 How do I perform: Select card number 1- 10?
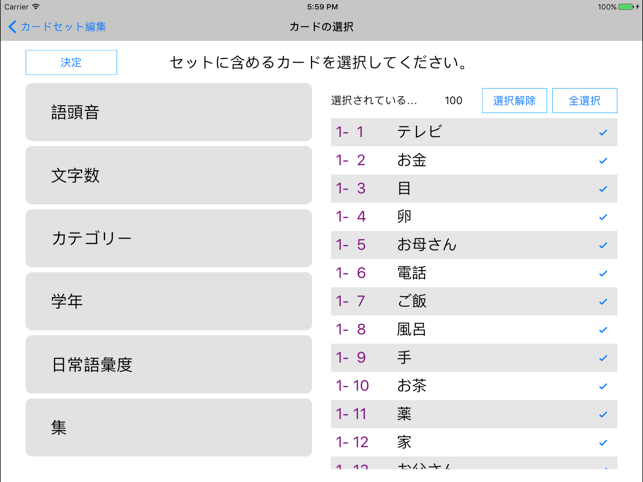click(474, 386)
